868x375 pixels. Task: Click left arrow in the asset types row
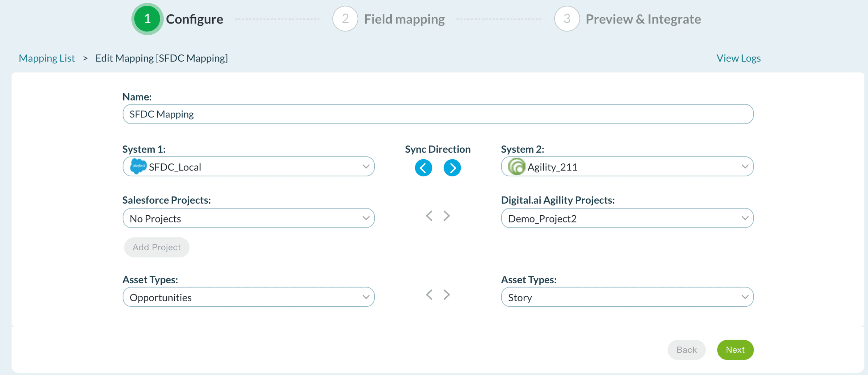point(429,295)
